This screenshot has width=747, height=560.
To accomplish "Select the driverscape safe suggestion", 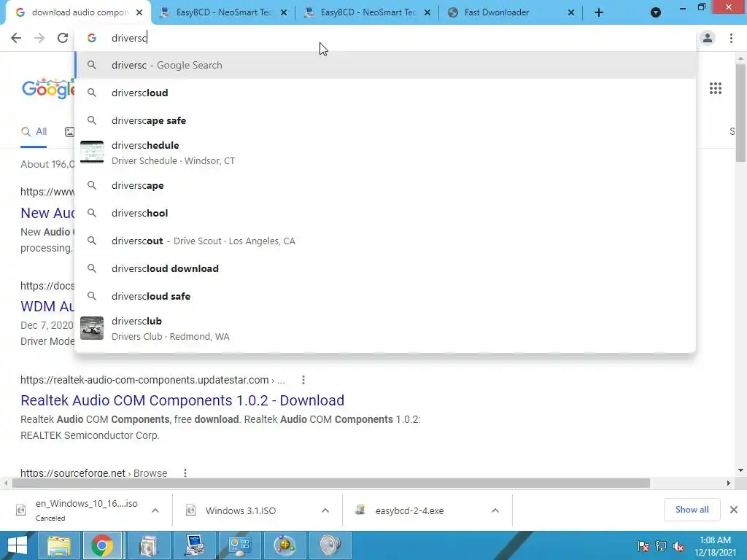I will [385, 120].
